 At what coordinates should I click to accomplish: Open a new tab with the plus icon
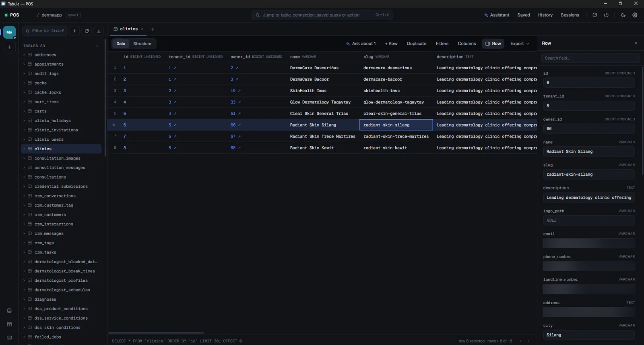[153, 29]
